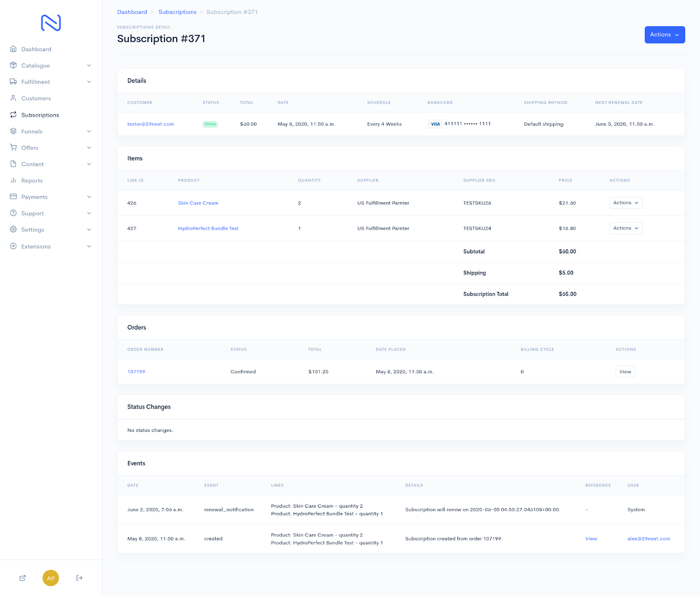Click the No status changes message
Image resolution: width=700 pixels, height=596 pixels.
[x=150, y=431]
